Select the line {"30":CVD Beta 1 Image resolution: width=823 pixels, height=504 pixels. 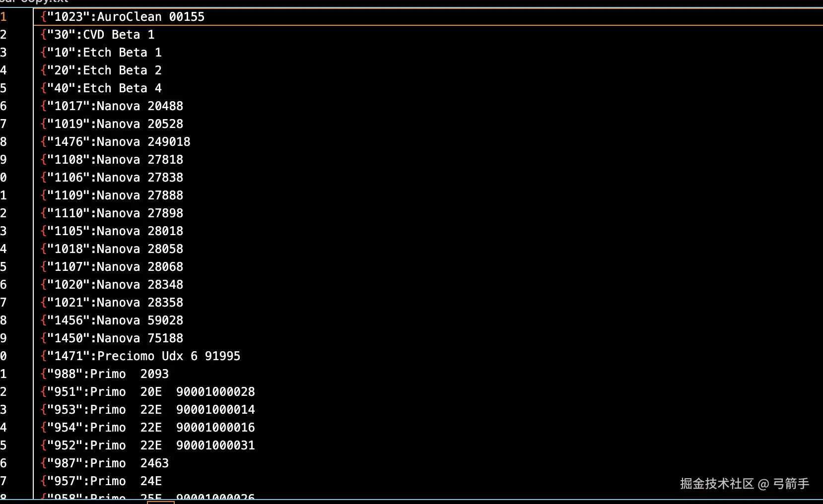tap(98, 35)
